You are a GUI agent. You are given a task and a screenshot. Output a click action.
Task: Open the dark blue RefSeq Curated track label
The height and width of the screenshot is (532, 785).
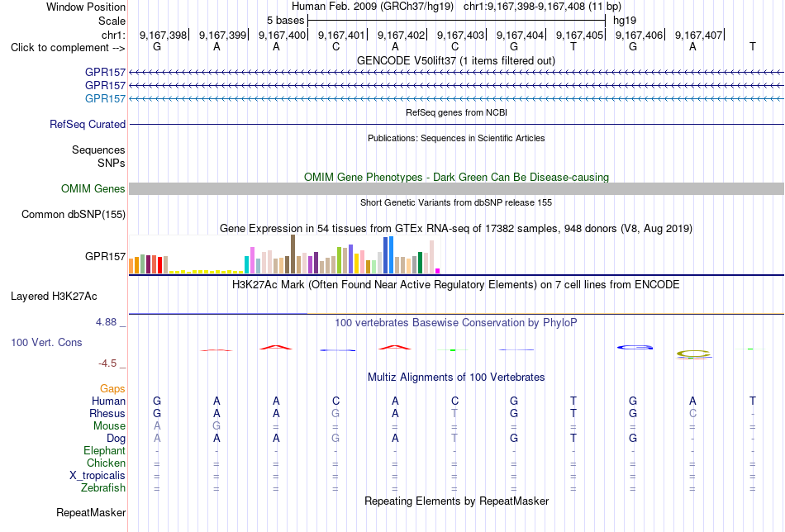(x=88, y=124)
